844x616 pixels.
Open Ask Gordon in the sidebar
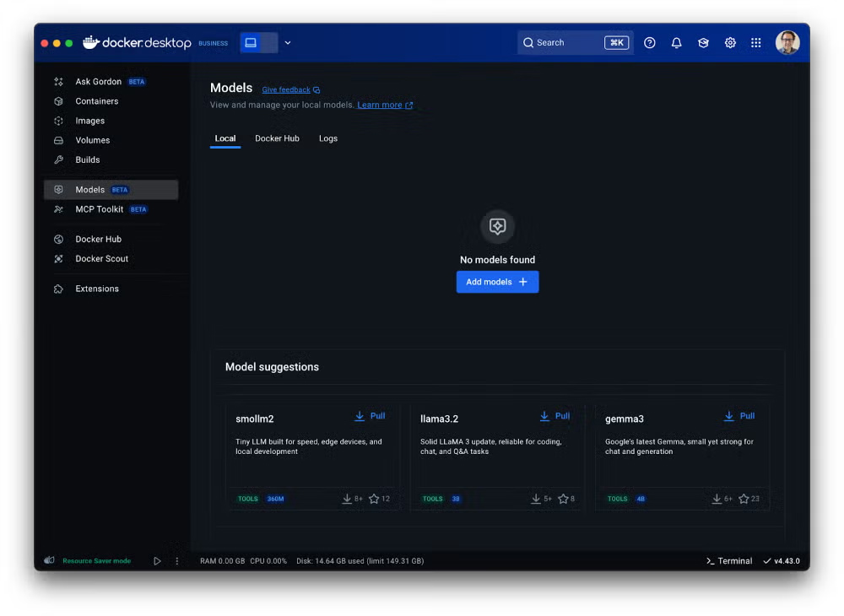(x=111, y=82)
